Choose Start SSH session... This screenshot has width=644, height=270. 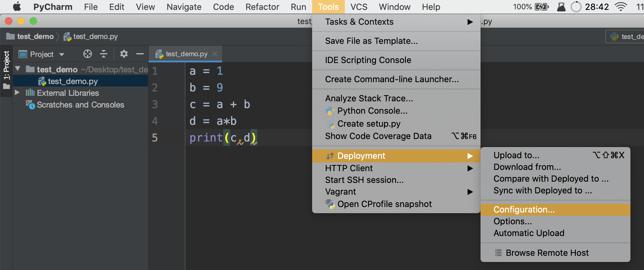click(396, 180)
